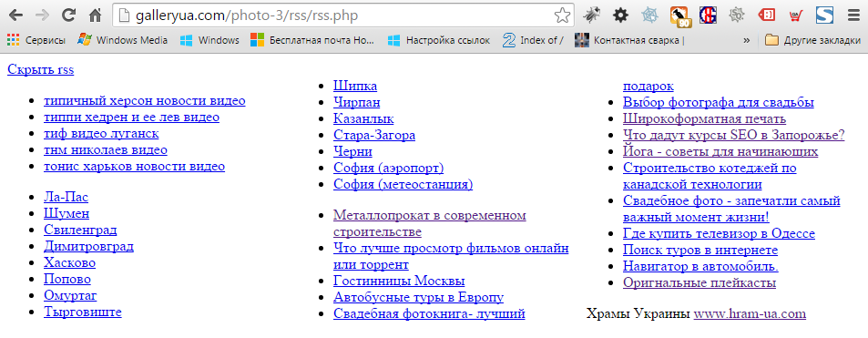This screenshot has height=338, width=868.
Task: Open Йога - советы для начинающих
Action: point(720,151)
